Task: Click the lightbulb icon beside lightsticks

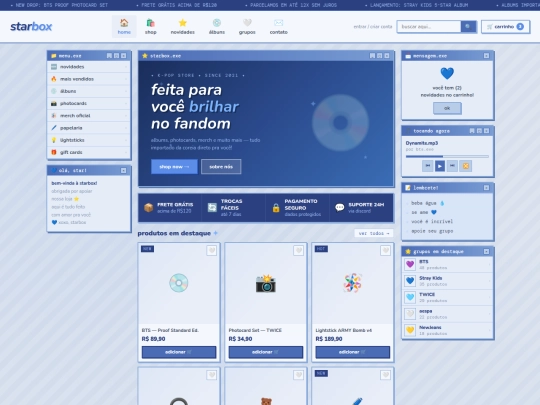Action: click(54, 140)
